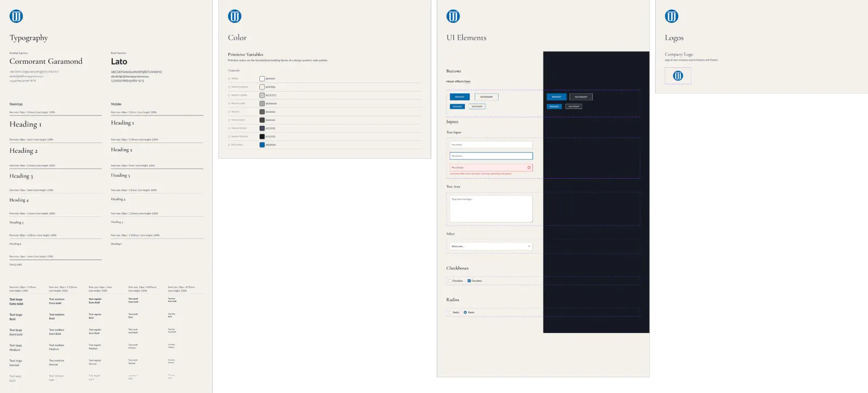The height and width of the screenshot is (393, 868).
Task: Select the unselected Radio option
Action: (450, 312)
